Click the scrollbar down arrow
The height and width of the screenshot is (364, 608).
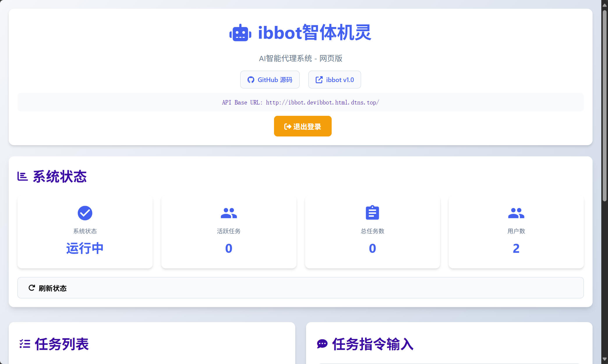coord(605,359)
